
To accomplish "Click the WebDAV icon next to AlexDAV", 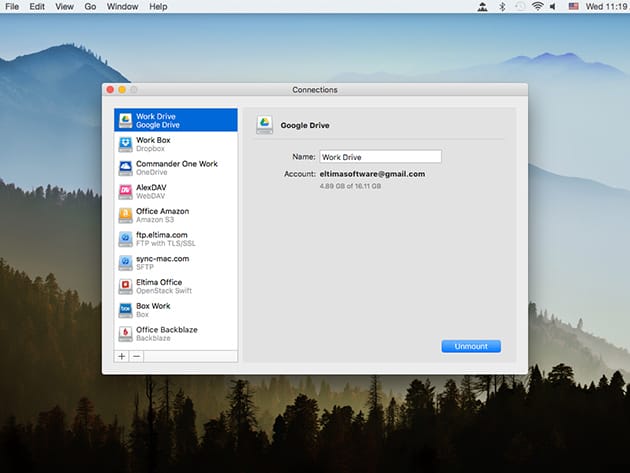I will [125, 191].
